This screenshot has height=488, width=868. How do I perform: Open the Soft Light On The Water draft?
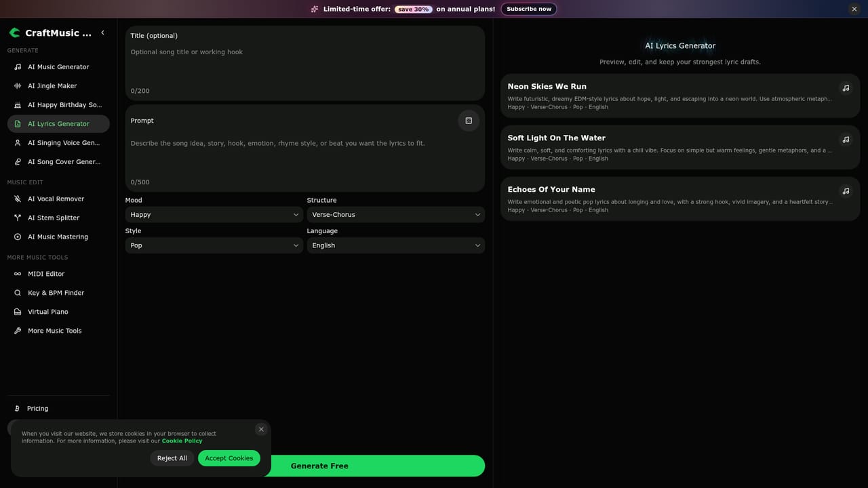point(680,148)
